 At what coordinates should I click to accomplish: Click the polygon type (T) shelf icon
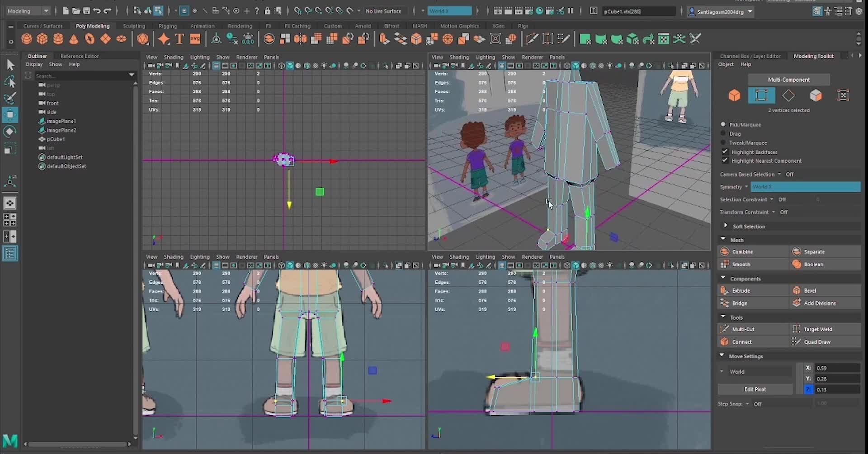[x=179, y=39]
